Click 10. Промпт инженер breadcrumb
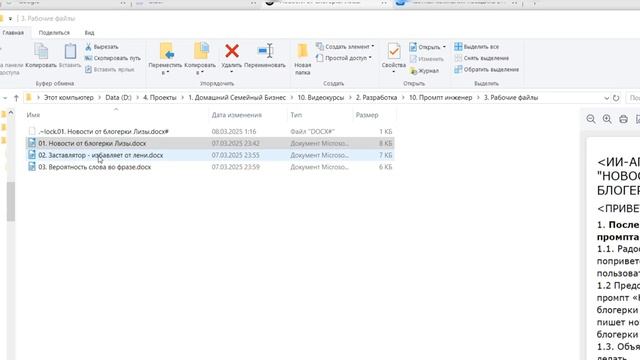This screenshot has height=360, width=640. click(x=440, y=98)
